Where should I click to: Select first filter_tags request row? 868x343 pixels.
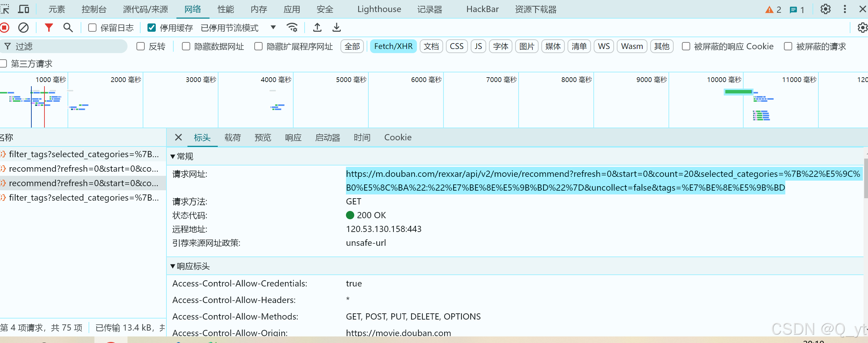pos(83,154)
